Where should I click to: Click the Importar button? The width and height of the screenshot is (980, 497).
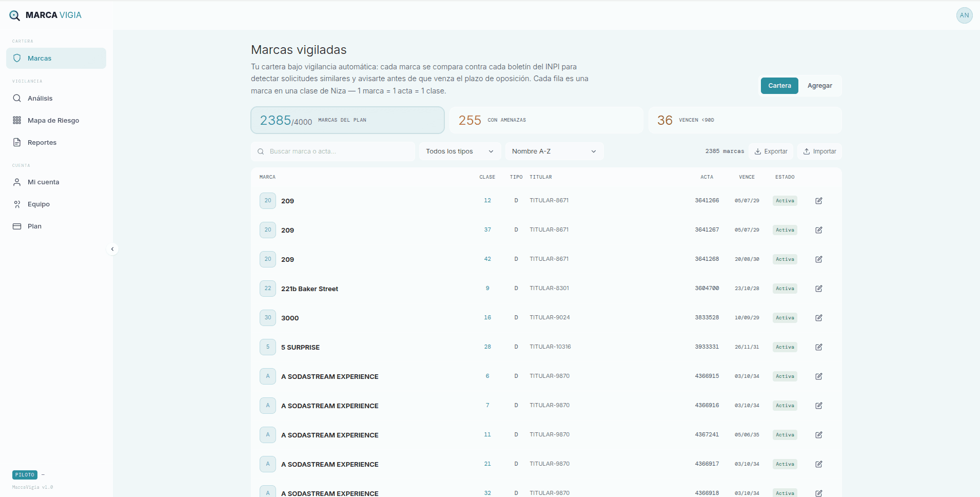(819, 151)
